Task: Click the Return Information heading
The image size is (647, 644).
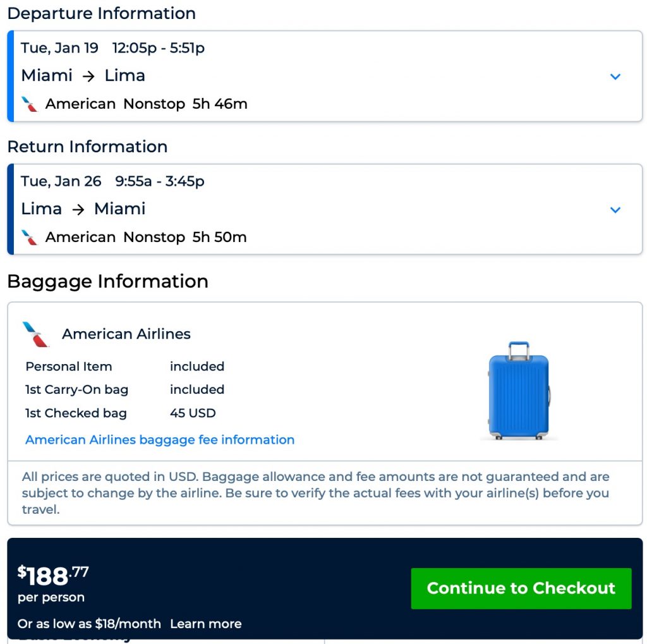Action: tap(87, 147)
